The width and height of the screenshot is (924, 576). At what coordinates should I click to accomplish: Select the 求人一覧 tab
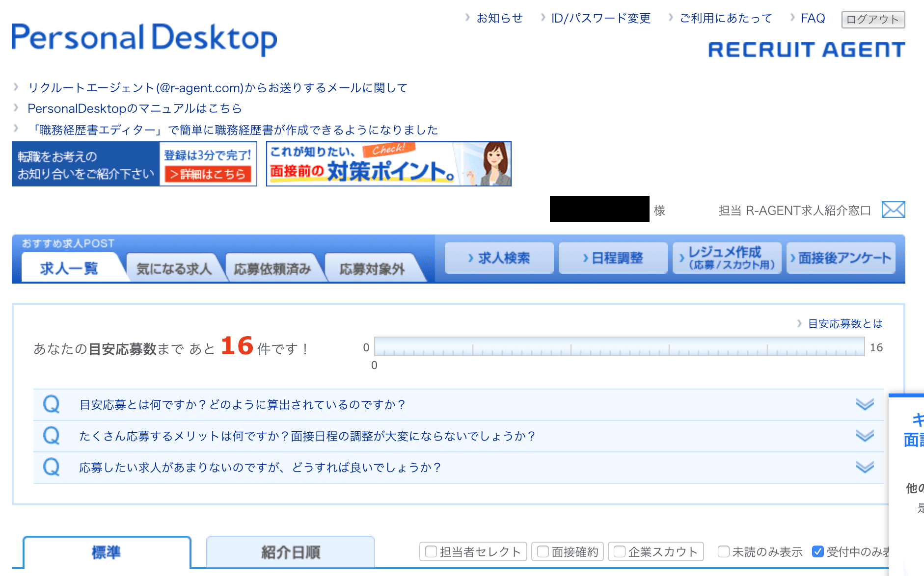click(70, 268)
